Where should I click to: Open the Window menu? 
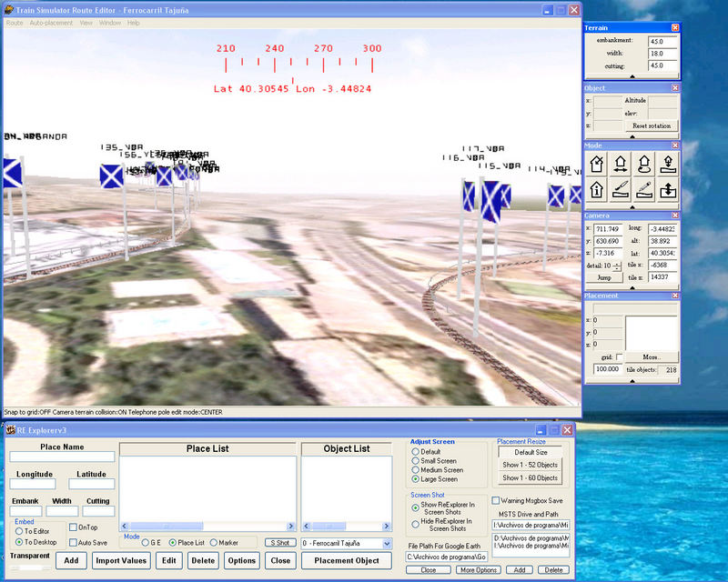(110, 23)
